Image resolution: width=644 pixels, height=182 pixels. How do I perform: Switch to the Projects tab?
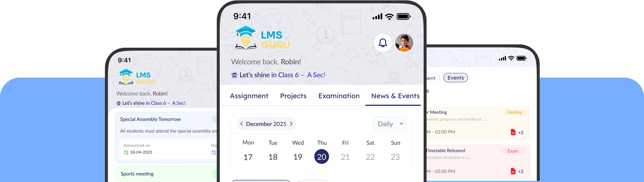pyautogui.click(x=293, y=96)
